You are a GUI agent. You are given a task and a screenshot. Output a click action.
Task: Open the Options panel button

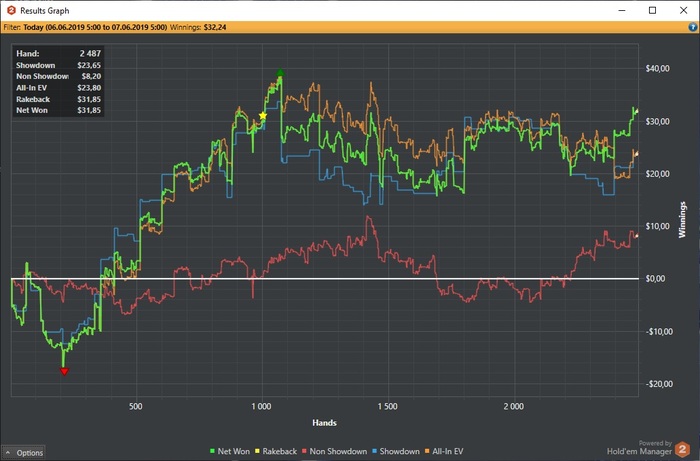point(24,453)
